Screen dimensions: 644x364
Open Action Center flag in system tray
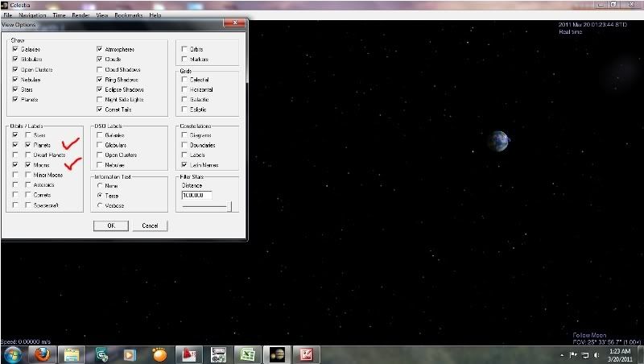tap(573, 355)
